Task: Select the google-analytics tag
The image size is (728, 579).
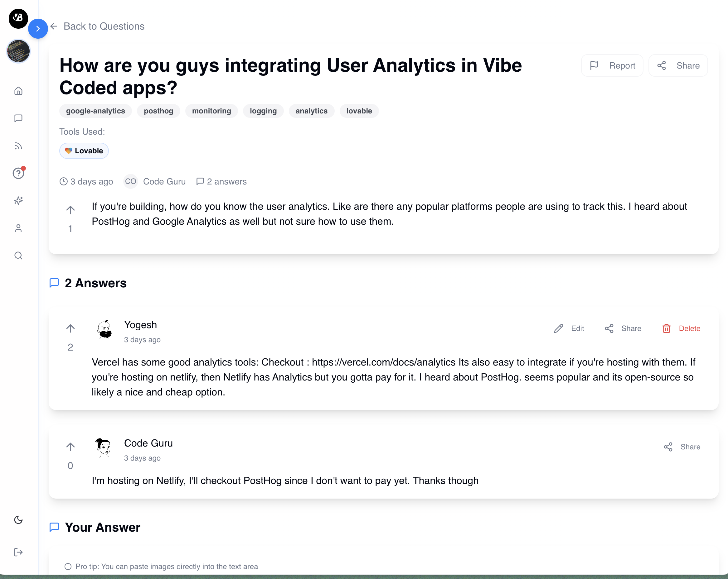Action: [95, 111]
